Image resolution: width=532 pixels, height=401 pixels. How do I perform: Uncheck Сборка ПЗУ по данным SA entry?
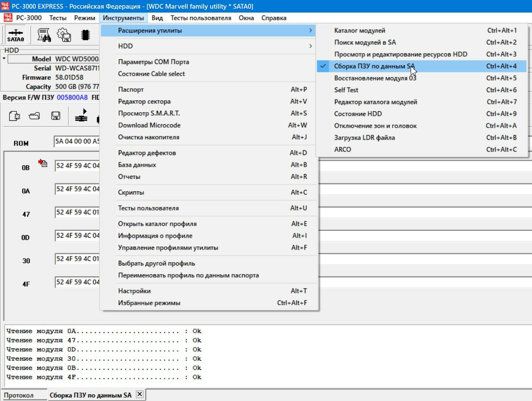(422, 66)
